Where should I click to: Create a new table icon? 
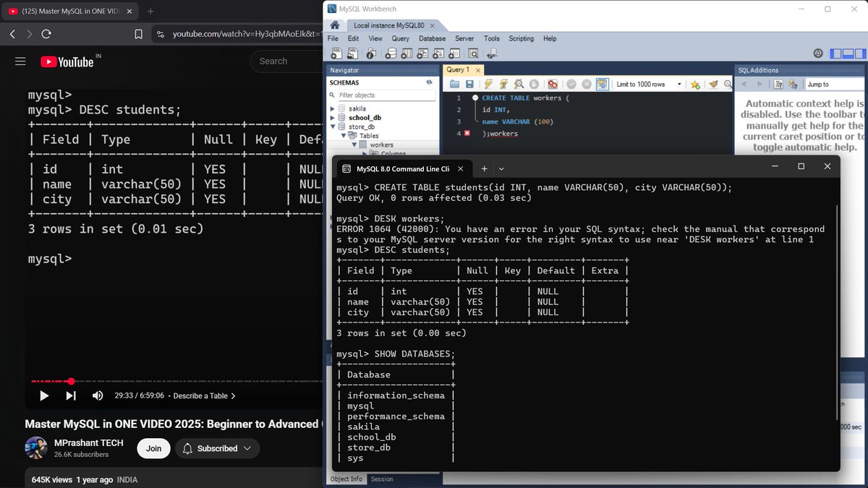pyautogui.click(x=407, y=53)
